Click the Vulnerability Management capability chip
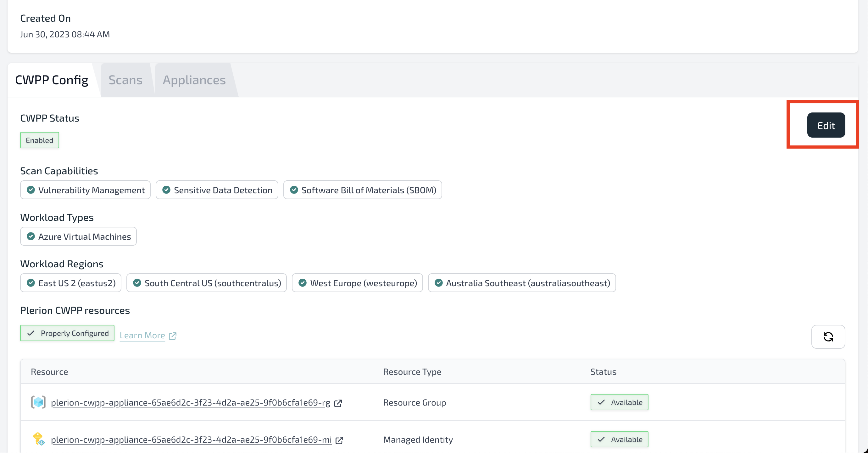 (85, 190)
